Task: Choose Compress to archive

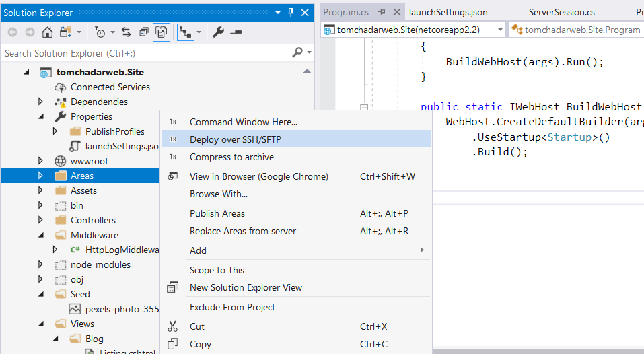Action: pyautogui.click(x=296, y=157)
